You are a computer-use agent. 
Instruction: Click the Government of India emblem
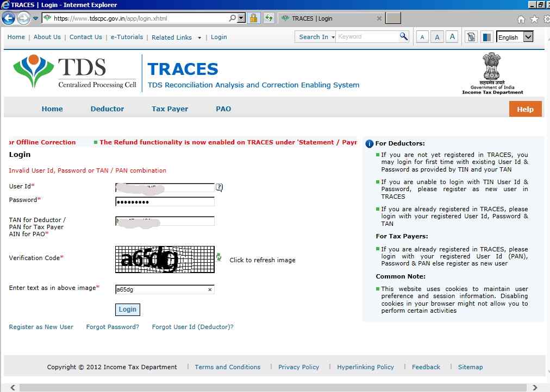pyautogui.click(x=492, y=73)
